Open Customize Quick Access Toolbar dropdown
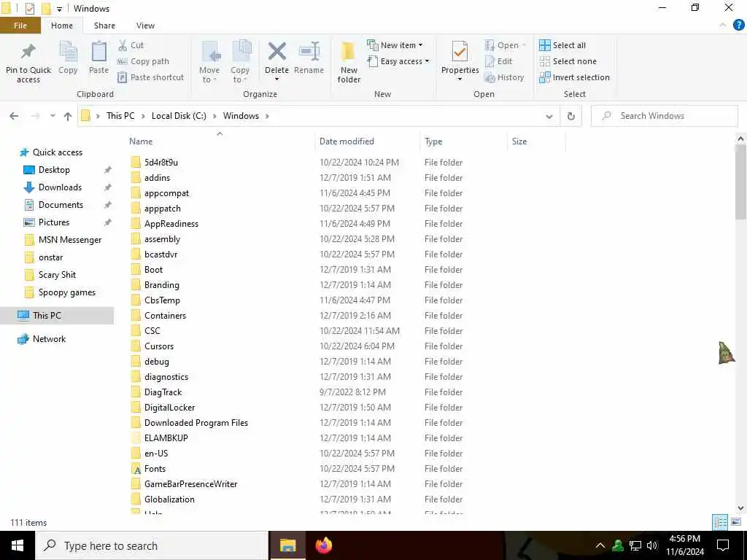 pos(59,9)
